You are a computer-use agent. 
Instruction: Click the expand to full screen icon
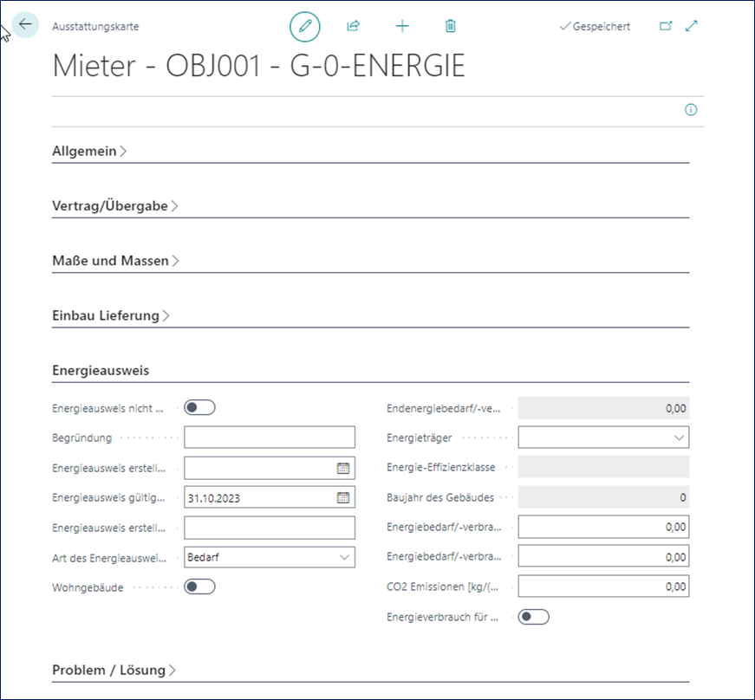click(x=692, y=26)
